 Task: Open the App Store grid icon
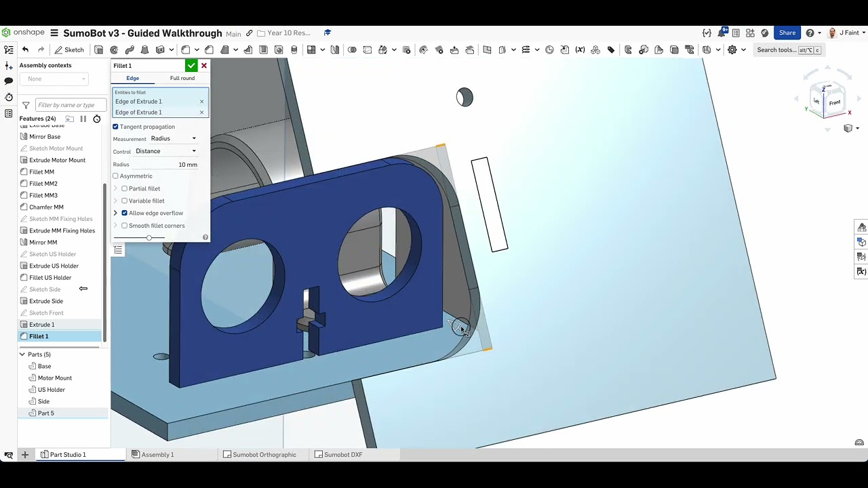pos(750,33)
